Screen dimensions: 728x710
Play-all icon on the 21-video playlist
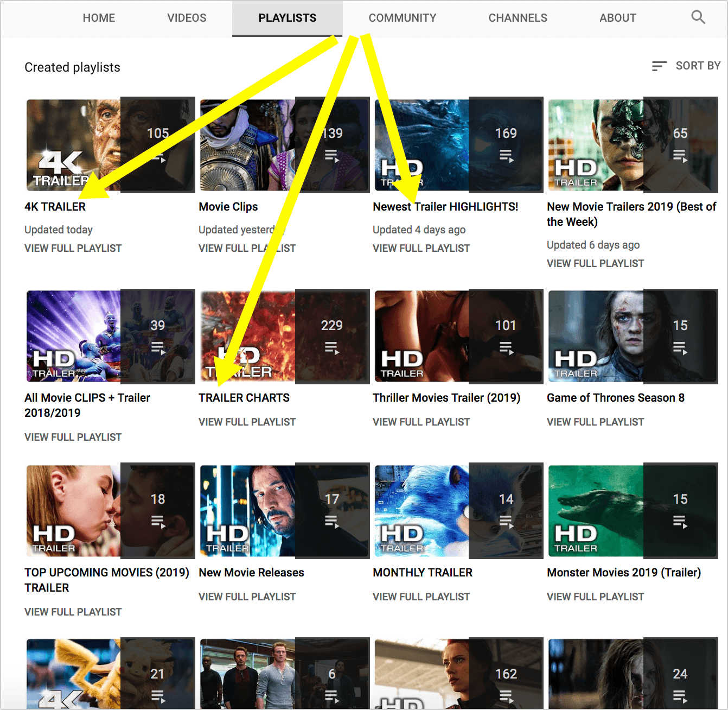[158, 696]
